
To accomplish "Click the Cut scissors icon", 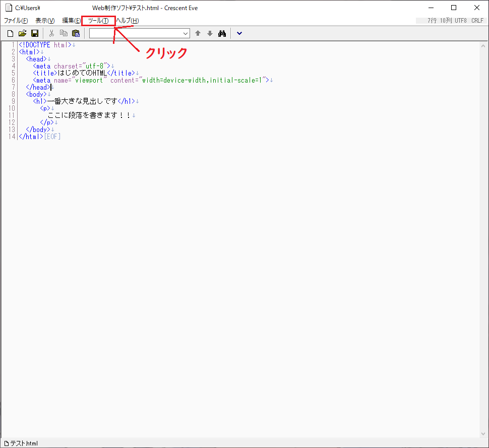I will tap(51, 33).
